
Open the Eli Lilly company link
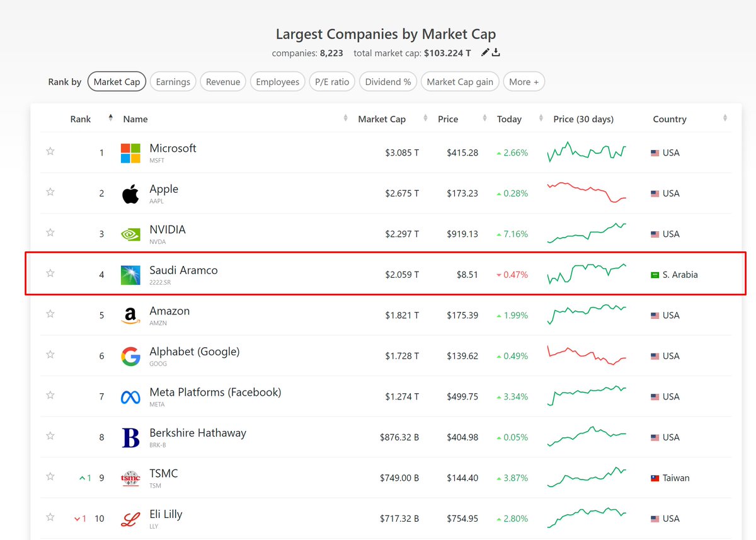click(x=166, y=514)
